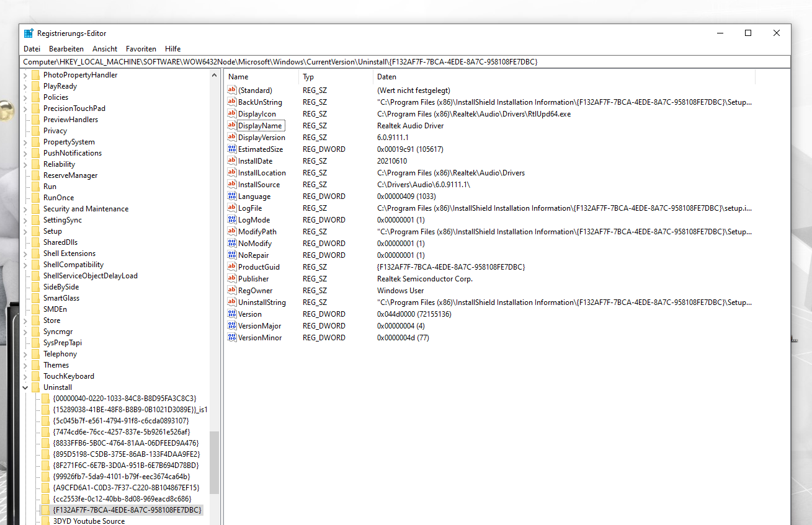This screenshot has width=812, height=525.
Task: Click the VersionMinor DWORD icon
Action: click(x=232, y=337)
